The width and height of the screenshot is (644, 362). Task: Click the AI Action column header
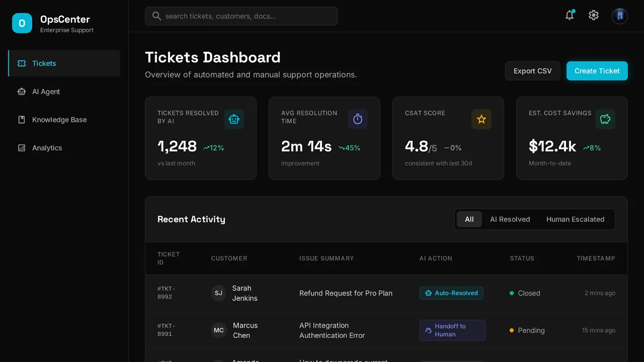click(x=436, y=258)
